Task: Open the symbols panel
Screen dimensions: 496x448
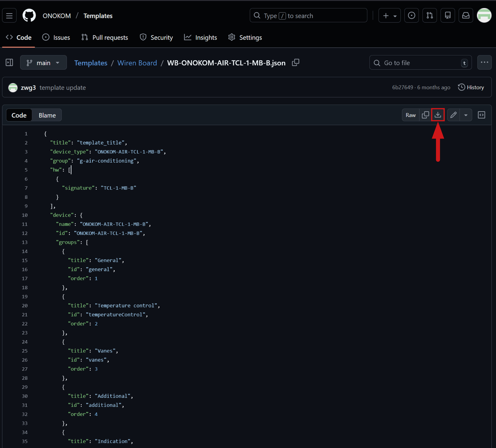Action: (481, 115)
